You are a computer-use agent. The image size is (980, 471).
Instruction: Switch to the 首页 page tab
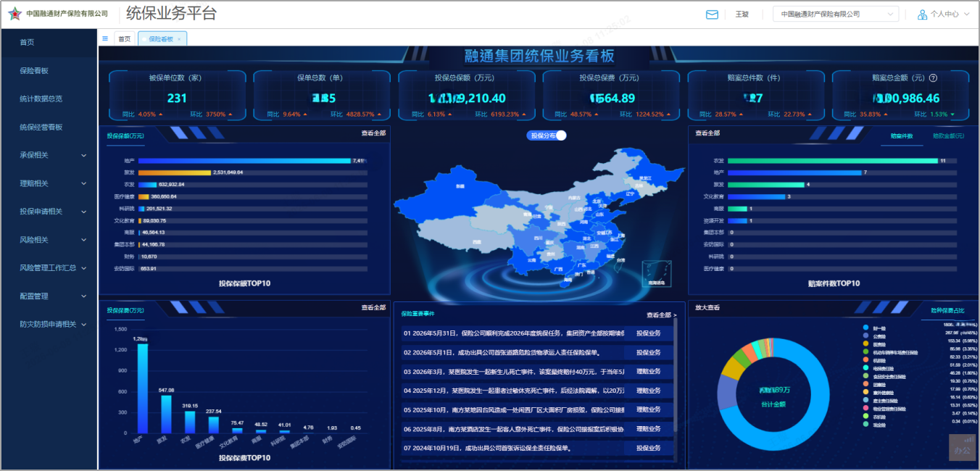click(125, 39)
